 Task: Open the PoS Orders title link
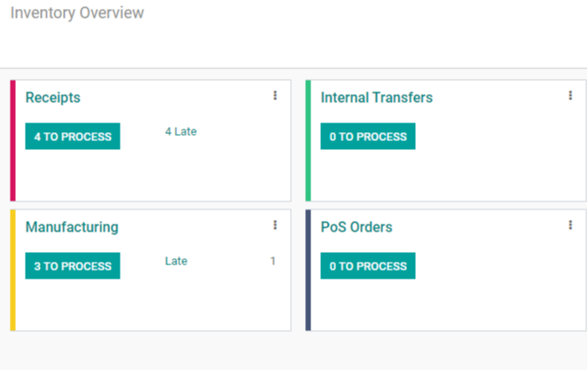pyautogui.click(x=357, y=227)
